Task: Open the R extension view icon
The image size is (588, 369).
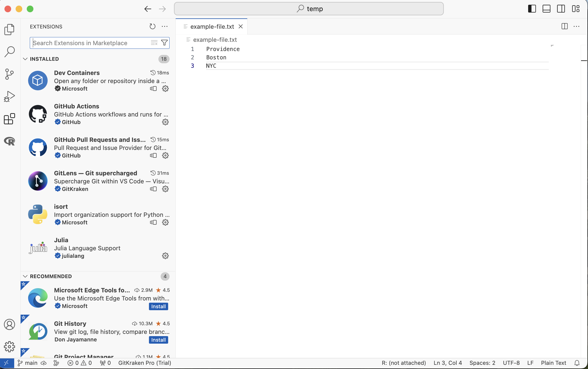Action: click(x=9, y=141)
